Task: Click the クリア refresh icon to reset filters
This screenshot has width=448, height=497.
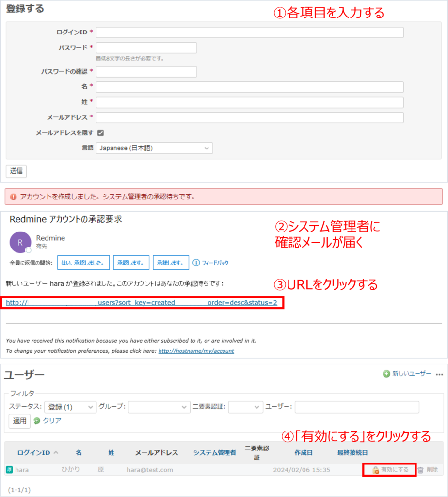Action: click(x=36, y=420)
